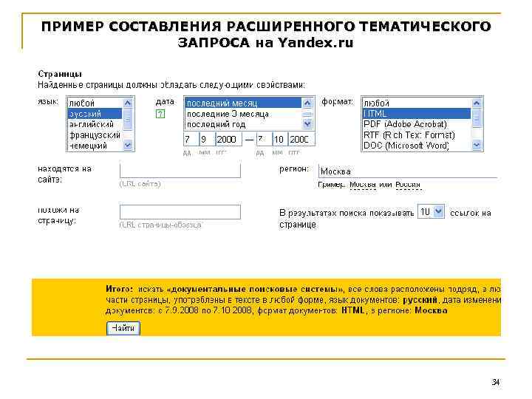Screen dimensions: 532x399
Task: Click the date list scroll-down arrow
Action: pyautogui.click(x=307, y=124)
